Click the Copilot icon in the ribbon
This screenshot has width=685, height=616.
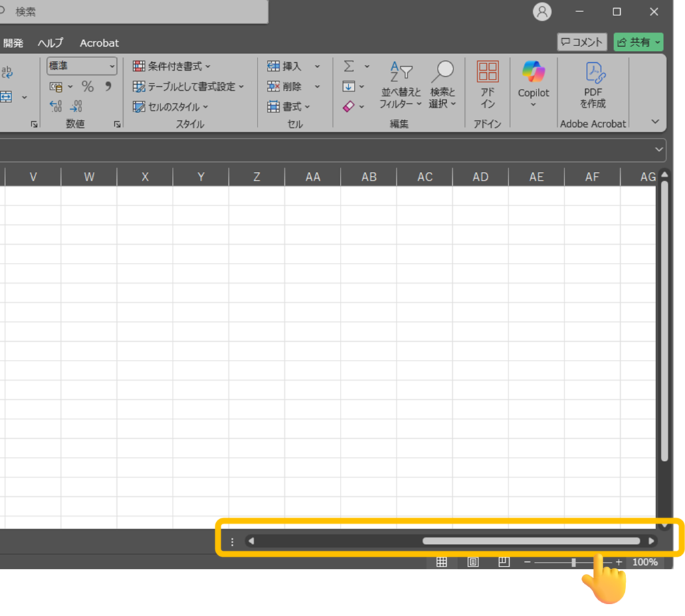[x=533, y=72]
